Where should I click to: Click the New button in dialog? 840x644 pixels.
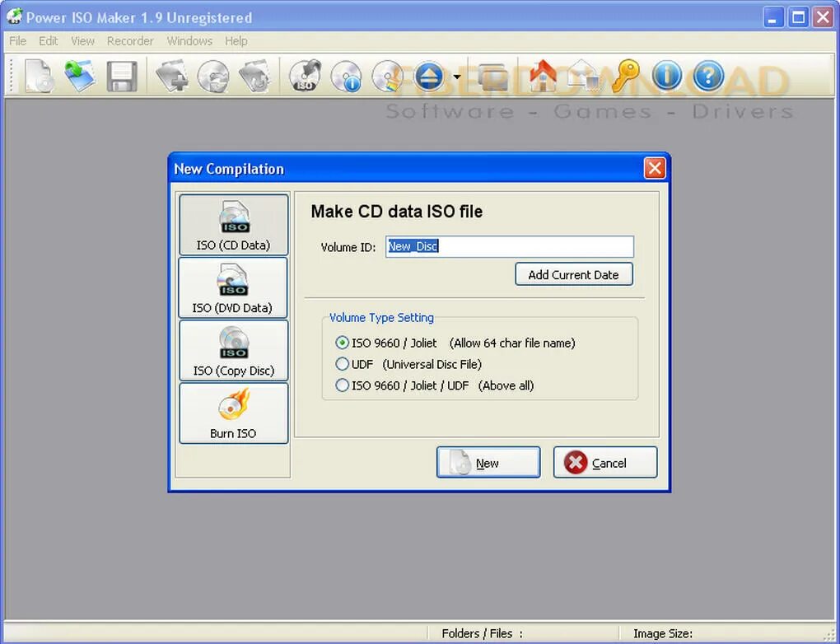(488, 462)
